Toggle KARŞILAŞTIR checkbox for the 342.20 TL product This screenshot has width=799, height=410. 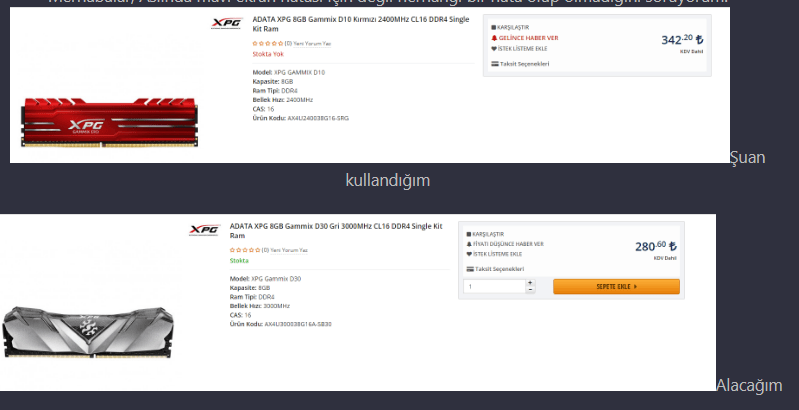[493, 28]
